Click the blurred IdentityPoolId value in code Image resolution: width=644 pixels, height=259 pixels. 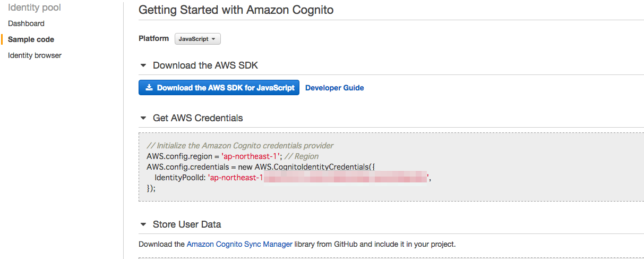(345, 178)
